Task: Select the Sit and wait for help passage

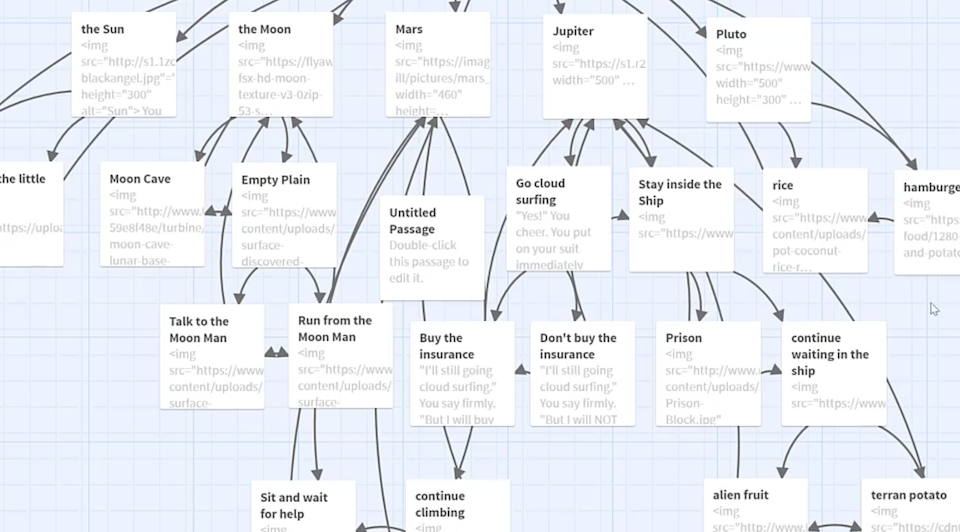Action: click(304, 506)
